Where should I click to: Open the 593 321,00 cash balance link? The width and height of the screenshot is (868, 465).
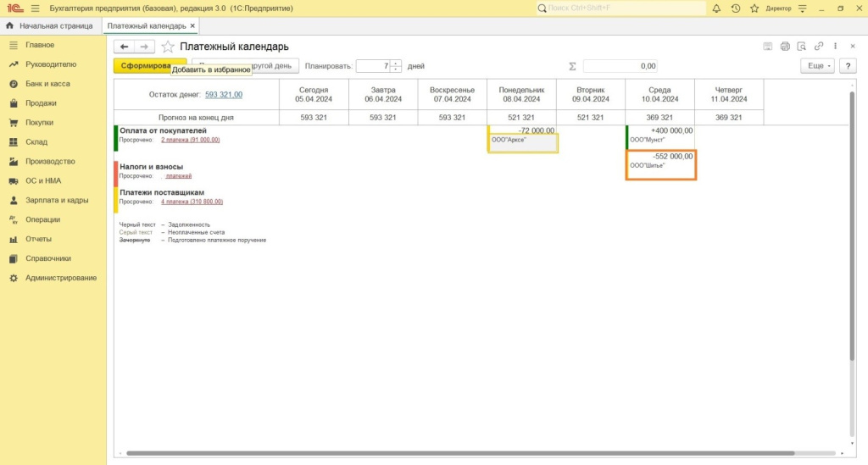pos(224,95)
